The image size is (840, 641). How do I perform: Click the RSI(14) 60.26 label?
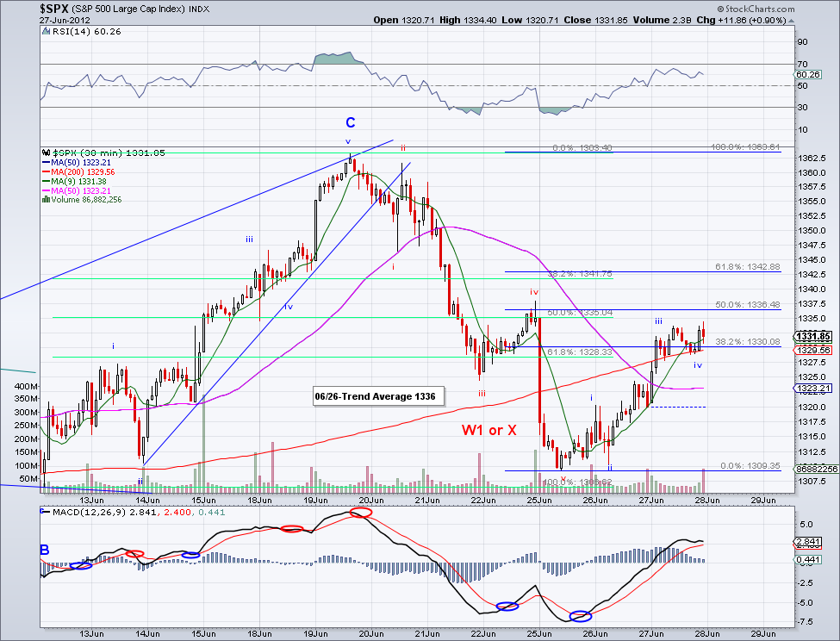(x=87, y=32)
